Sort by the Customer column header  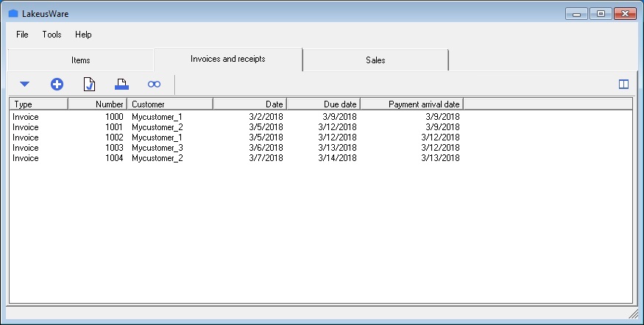170,104
